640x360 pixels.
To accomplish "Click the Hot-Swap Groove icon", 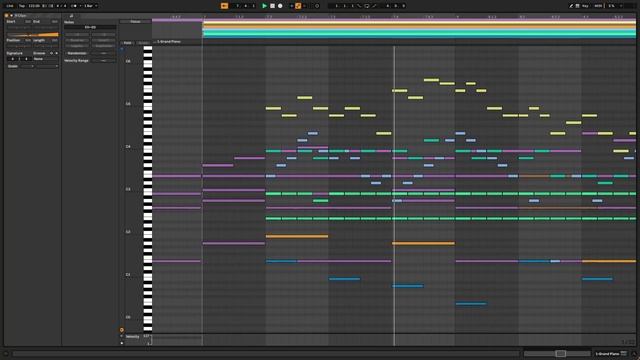I will point(51,53).
